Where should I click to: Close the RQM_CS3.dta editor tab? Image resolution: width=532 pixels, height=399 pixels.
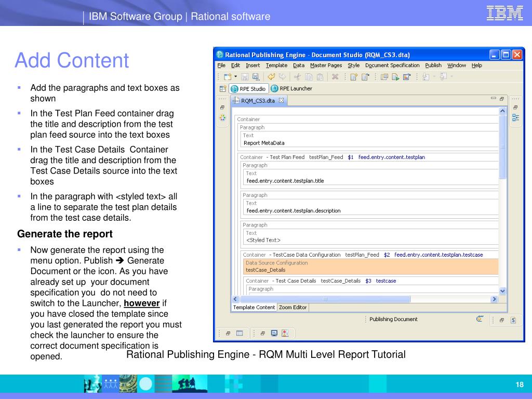(281, 100)
